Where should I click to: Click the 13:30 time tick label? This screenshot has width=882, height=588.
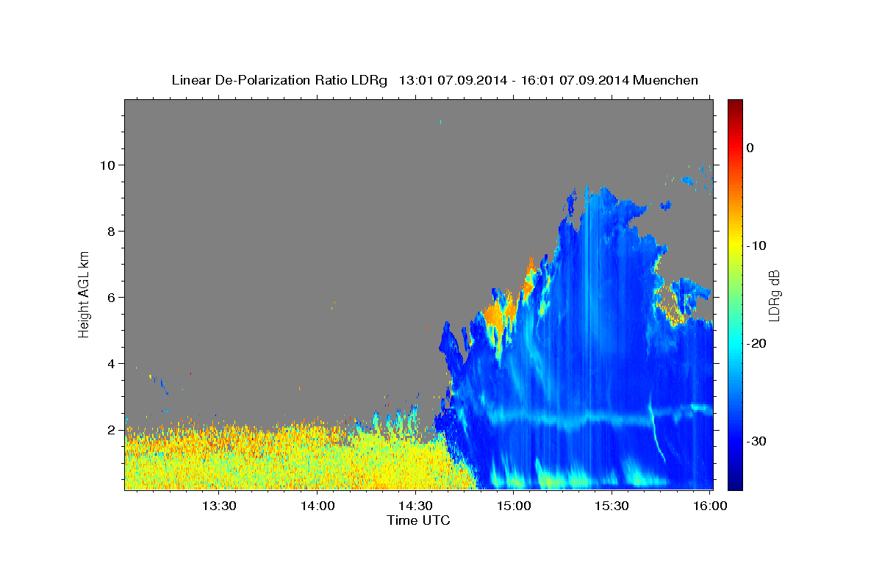pyautogui.click(x=219, y=506)
